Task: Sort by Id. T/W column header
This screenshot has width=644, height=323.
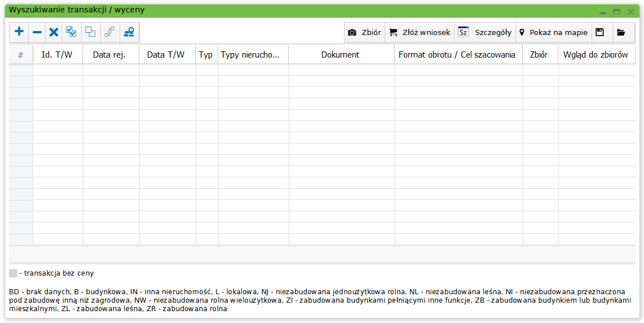Action: 58,55
